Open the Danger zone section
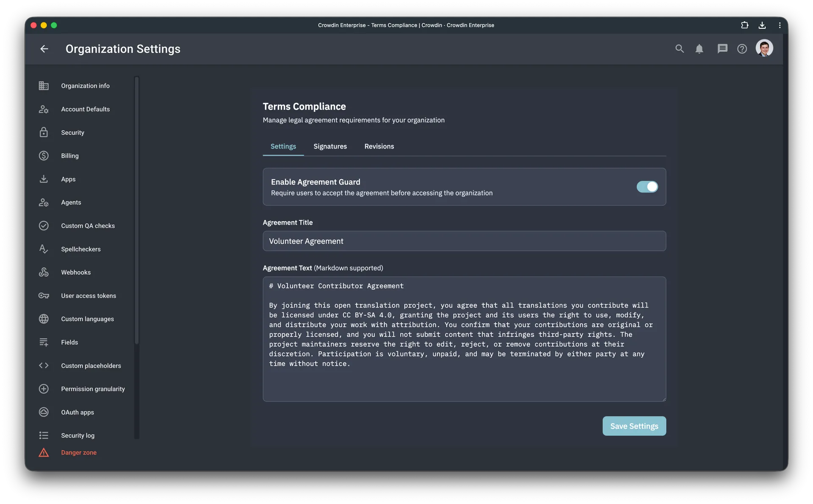The width and height of the screenshot is (813, 504). tap(79, 452)
